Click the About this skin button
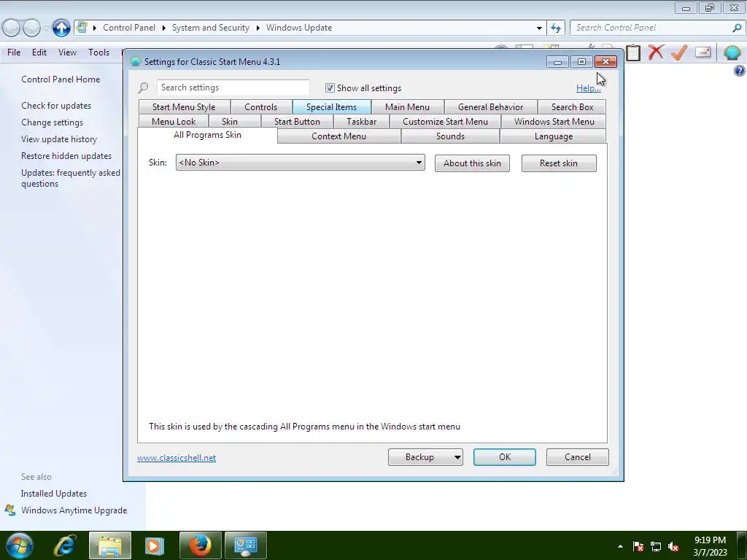Viewport: 747px width, 560px height. [x=472, y=163]
